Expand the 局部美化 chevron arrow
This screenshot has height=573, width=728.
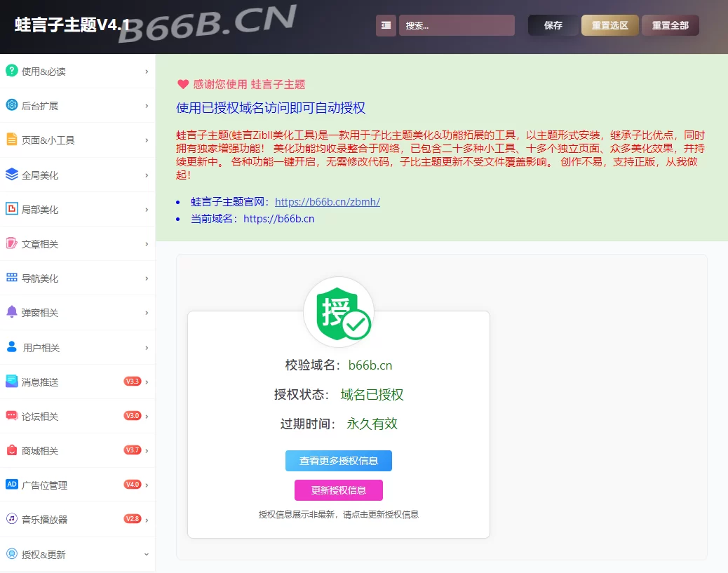(147, 210)
